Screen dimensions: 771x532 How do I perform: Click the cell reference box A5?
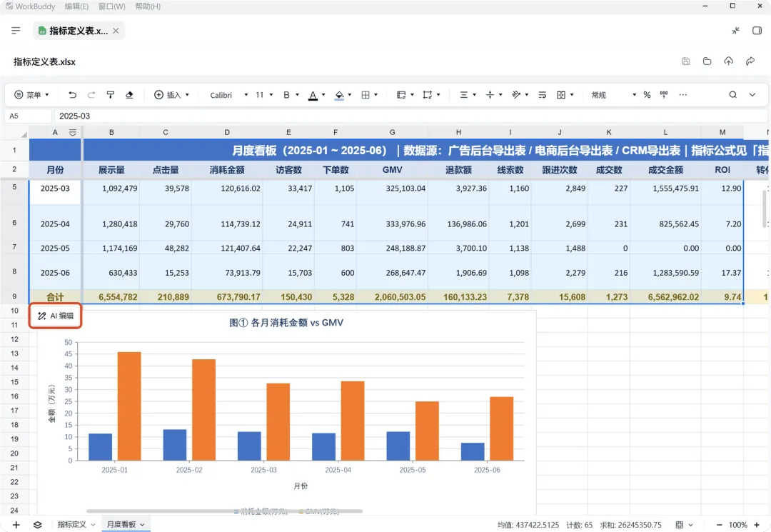[x=28, y=116]
